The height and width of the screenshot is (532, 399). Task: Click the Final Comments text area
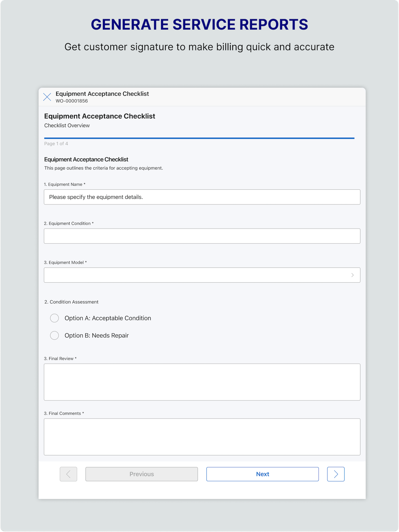coord(202,437)
